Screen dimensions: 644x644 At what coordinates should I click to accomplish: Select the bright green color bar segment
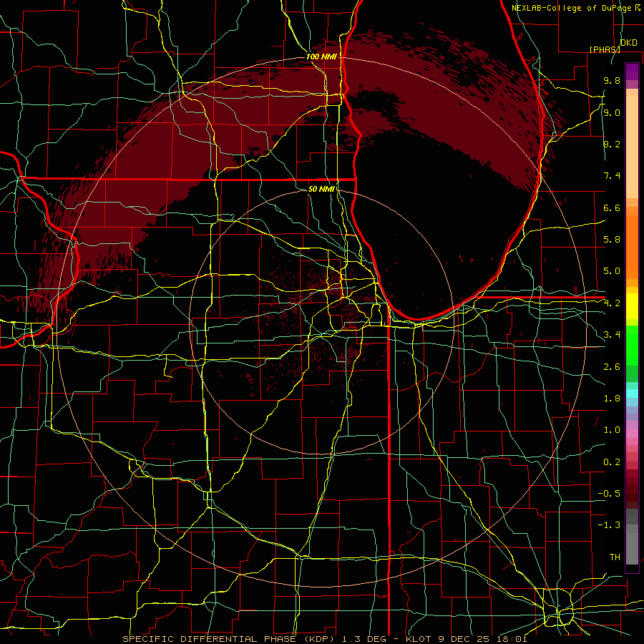pyautogui.click(x=632, y=345)
